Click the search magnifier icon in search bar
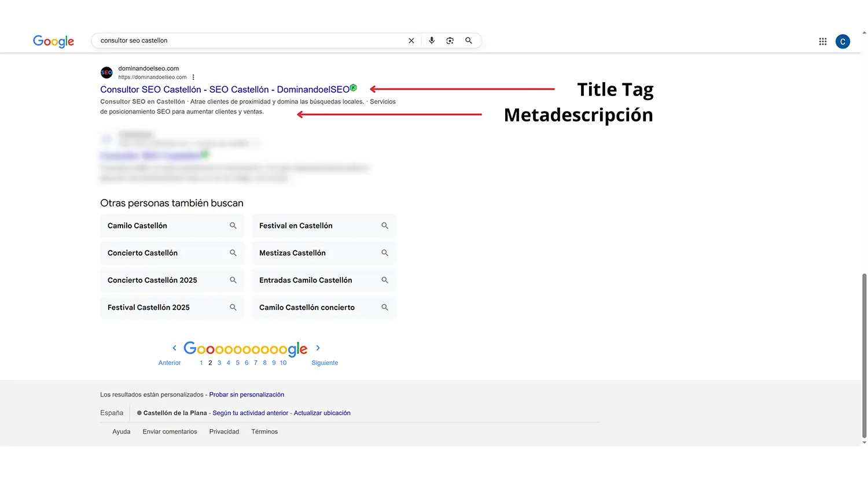This screenshot has width=868, height=488. click(469, 40)
